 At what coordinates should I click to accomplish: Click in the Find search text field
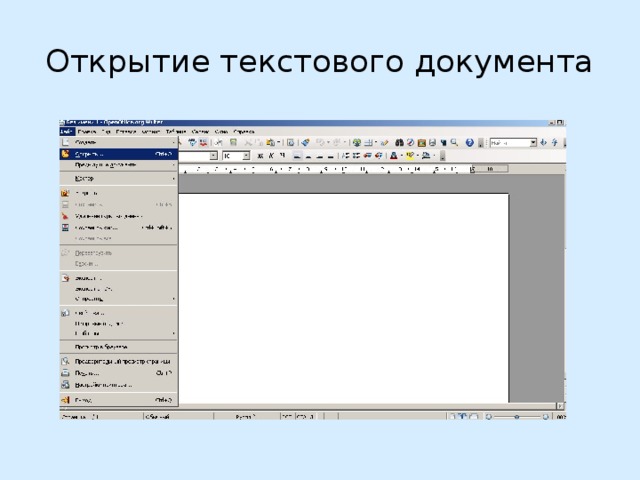click(509, 142)
